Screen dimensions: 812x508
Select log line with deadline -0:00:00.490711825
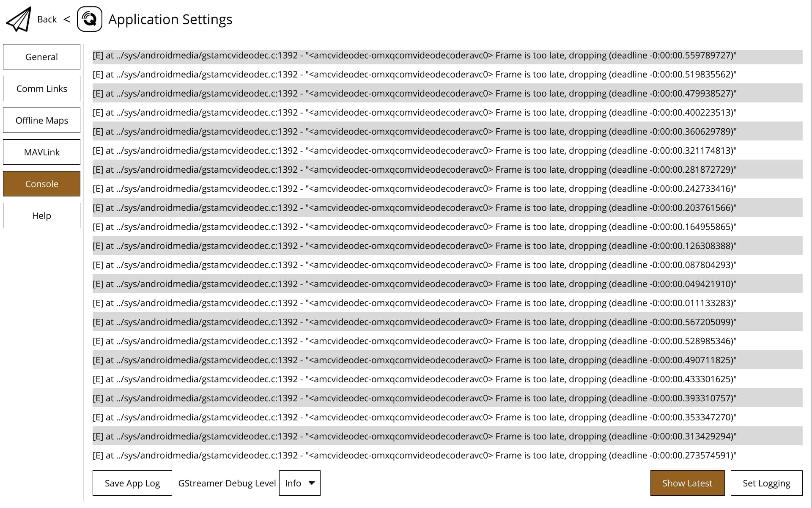[x=447, y=360]
